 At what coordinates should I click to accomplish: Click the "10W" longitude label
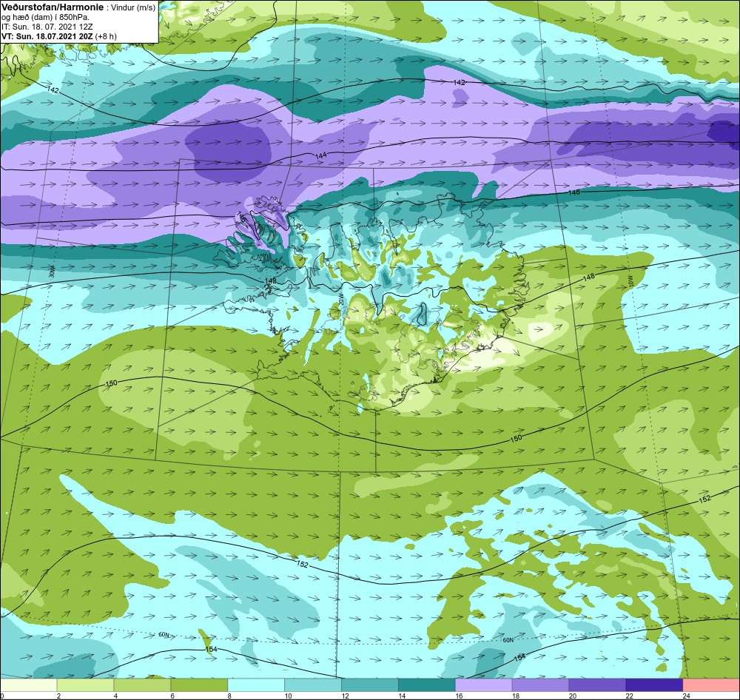coord(630,281)
